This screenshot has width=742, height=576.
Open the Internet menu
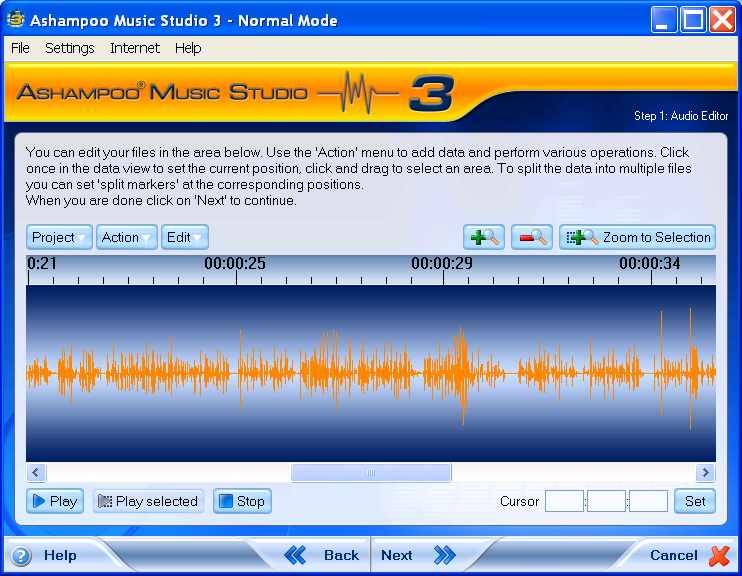point(135,48)
